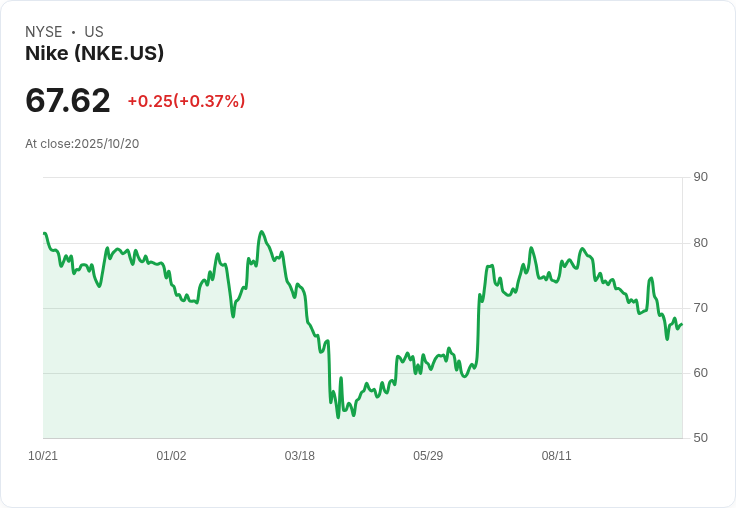The image size is (736, 508).
Task: Select the NYSE exchange label
Action: [44, 32]
